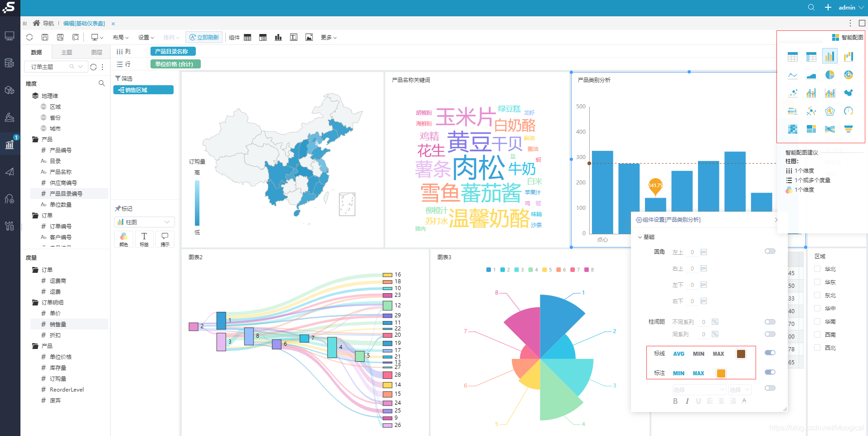868x436 pixels.
Task: Select the gauge dashboard chart icon
Action: coord(848,111)
